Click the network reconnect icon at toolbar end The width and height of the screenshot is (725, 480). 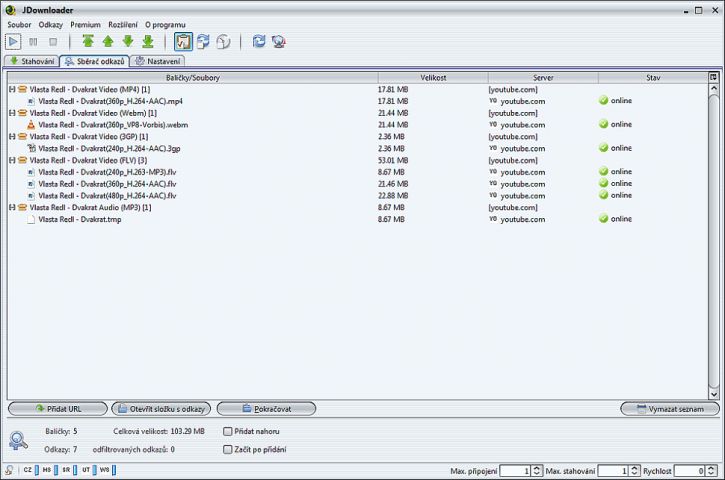pos(279,42)
